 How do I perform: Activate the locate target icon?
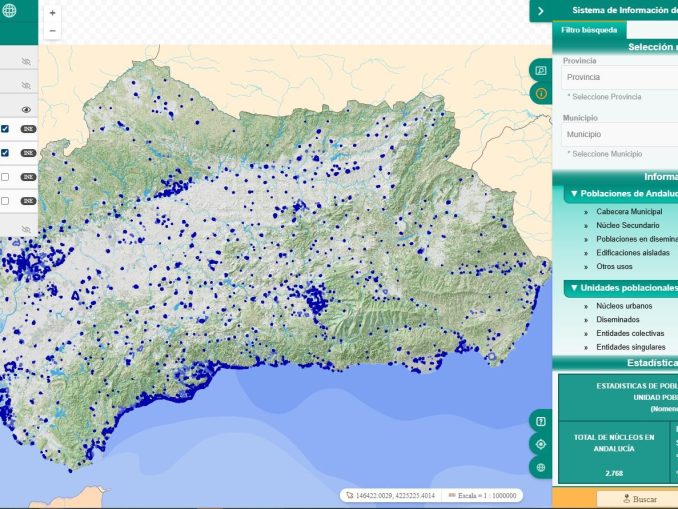click(541, 444)
